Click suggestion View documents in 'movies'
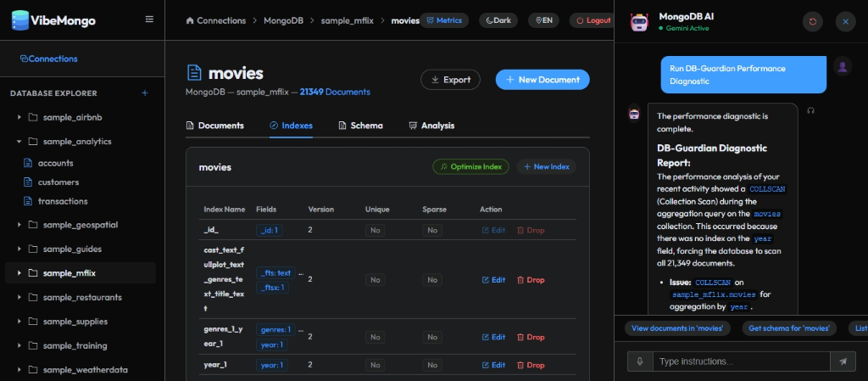 (x=677, y=328)
